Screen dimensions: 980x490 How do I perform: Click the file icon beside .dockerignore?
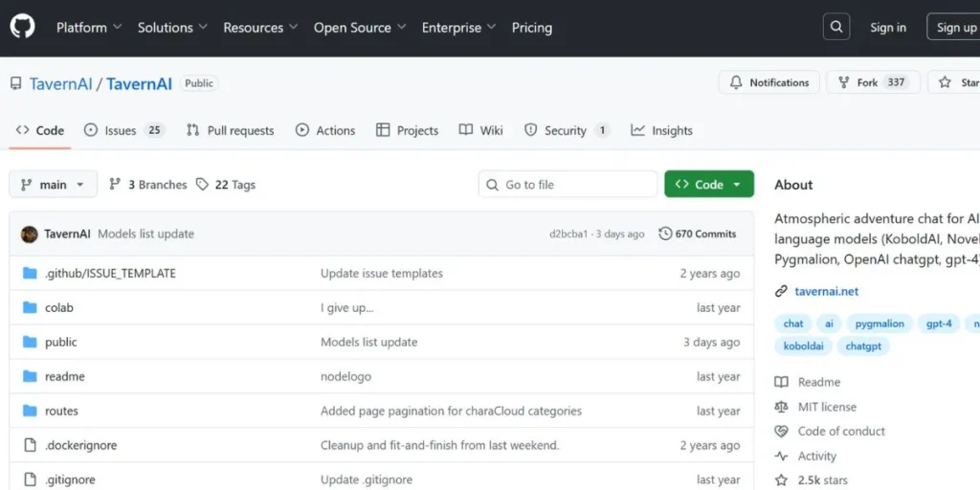[x=30, y=445]
